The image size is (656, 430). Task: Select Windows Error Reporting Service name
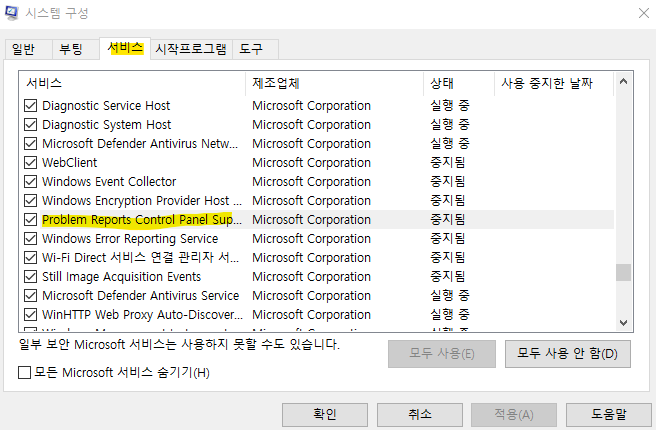click(130, 238)
